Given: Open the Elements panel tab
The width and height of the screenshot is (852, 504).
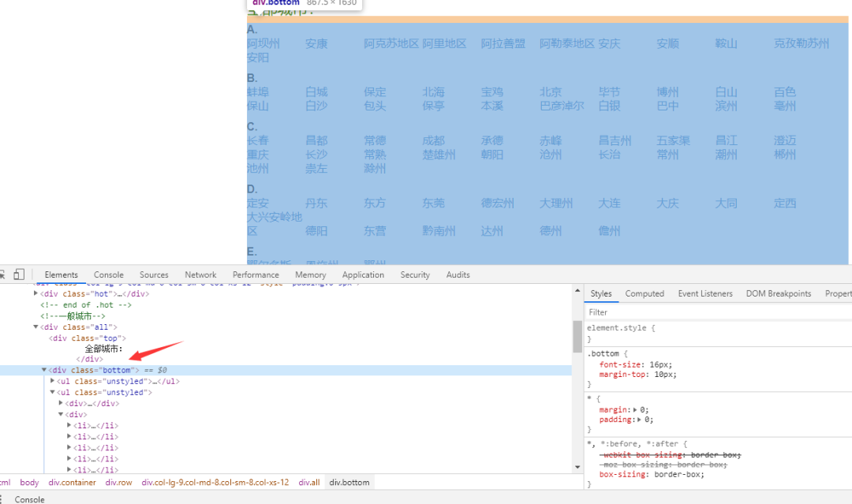Looking at the screenshot, I should 61,274.
